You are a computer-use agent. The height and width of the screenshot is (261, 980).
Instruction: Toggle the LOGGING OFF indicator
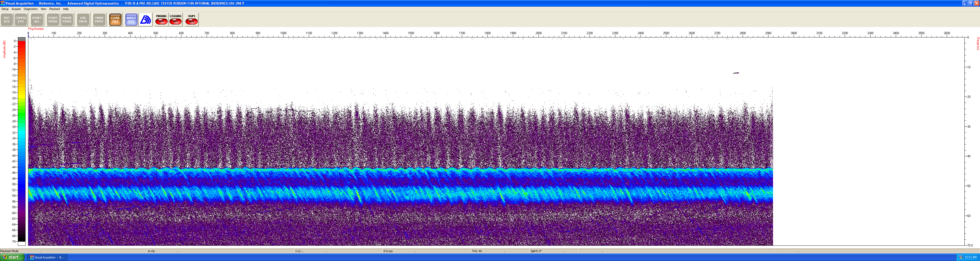175,20
